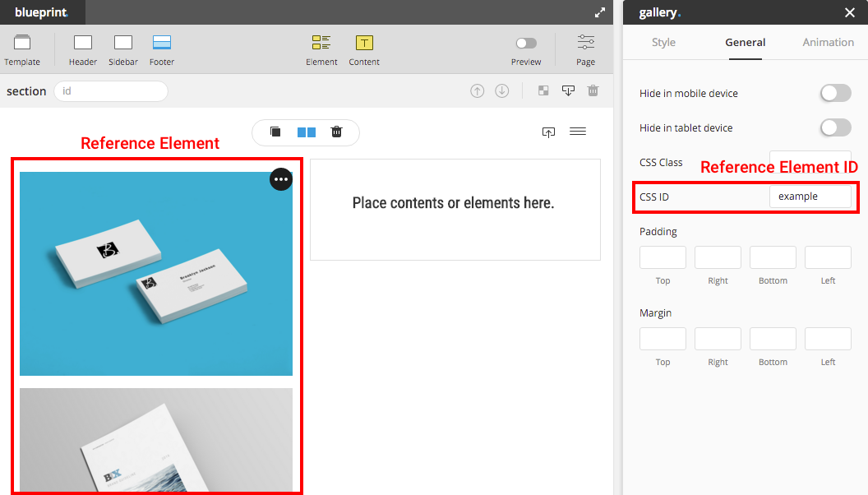Click section background style icon

[543, 90]
